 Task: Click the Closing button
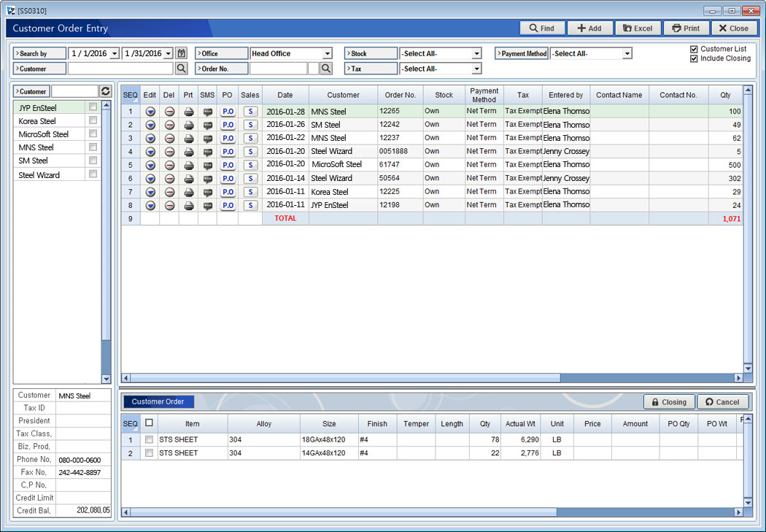click(x=670, y=402)
